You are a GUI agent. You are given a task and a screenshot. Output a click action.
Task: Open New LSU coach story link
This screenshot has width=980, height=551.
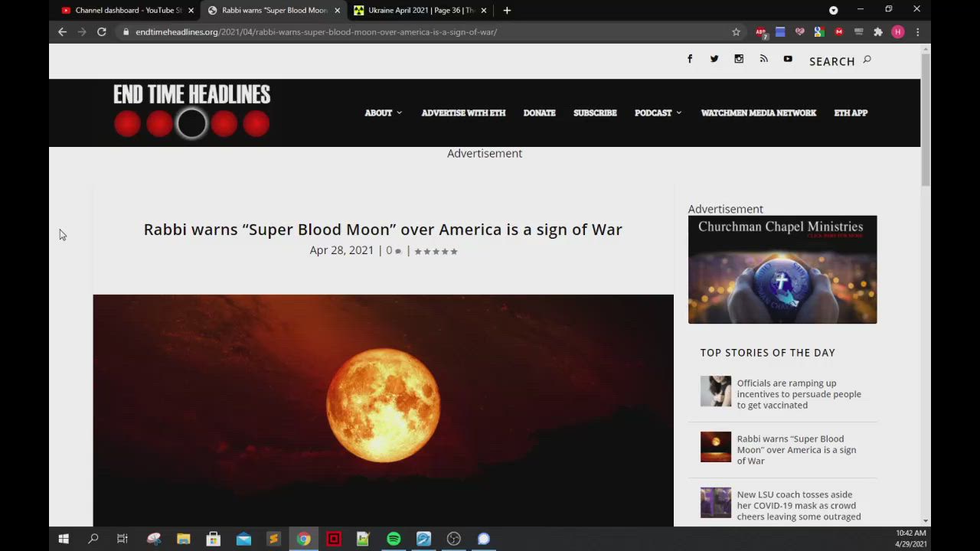[x=799, y=506]
